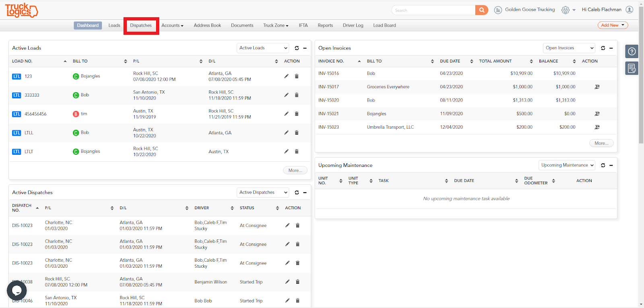Edit the Bob Bob driver dispatch
Viewport: 644px width, 308px height.
(x=287, y=300)
